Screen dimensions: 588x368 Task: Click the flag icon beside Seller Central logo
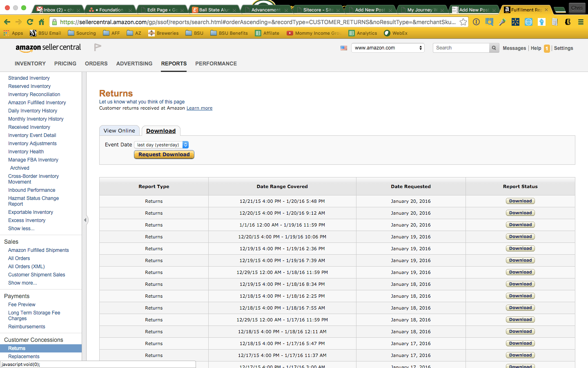tap(97, 47)
